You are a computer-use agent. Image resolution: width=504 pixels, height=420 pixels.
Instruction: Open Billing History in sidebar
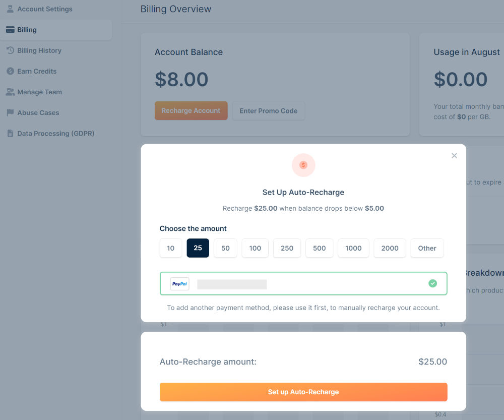39,50
